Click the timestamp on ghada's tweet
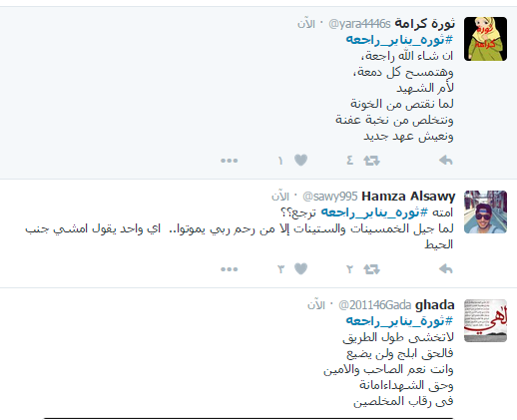Image resolution: width=517 pixels, height=420 pixels. point(316,305)
